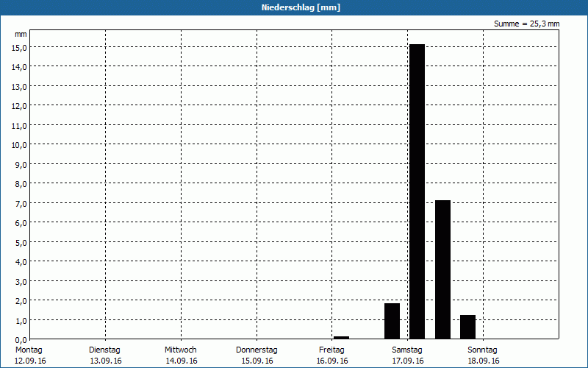This screenshot has height=368, width=588.
Task: Click the '12,0' y-axis value
Action: click(19, 106)
